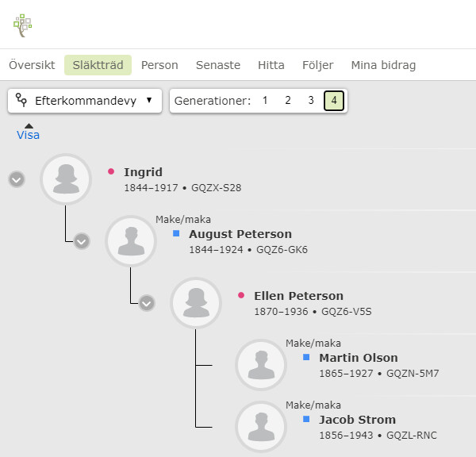Collapse August Peterson's branch chevron
Screen dimensions: 476x457
click(x=82, y=240)
